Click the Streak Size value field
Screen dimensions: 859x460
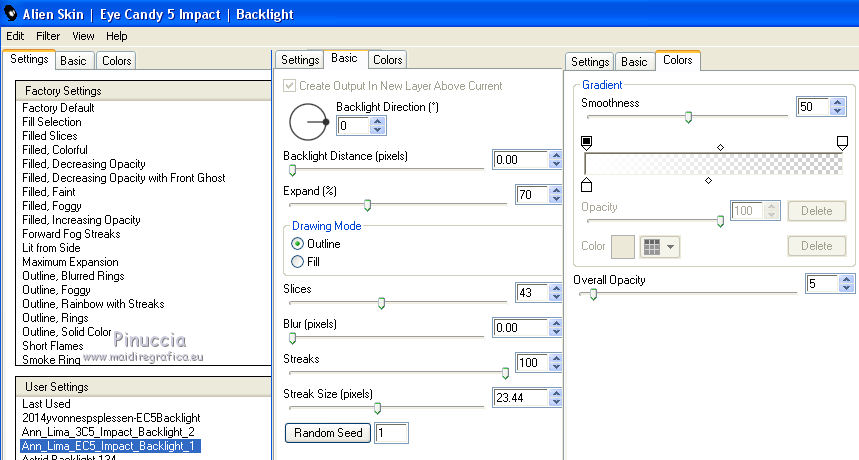(520, 398)
